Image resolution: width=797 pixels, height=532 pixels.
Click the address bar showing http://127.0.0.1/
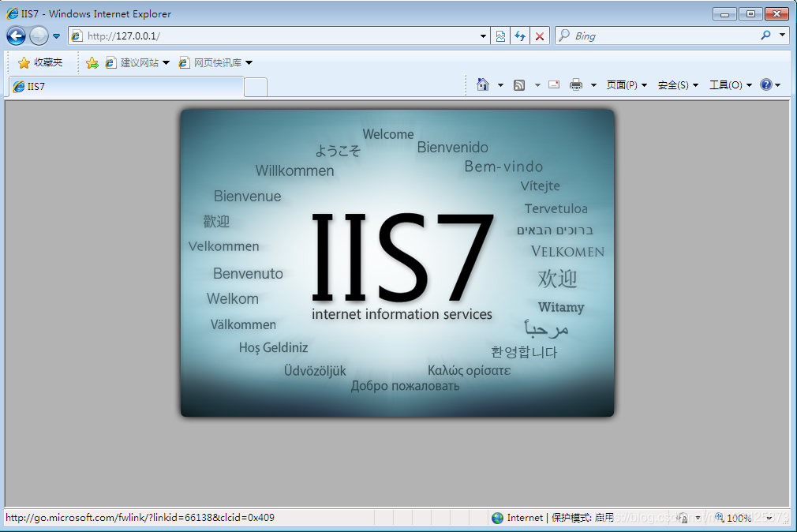(279, 36)
